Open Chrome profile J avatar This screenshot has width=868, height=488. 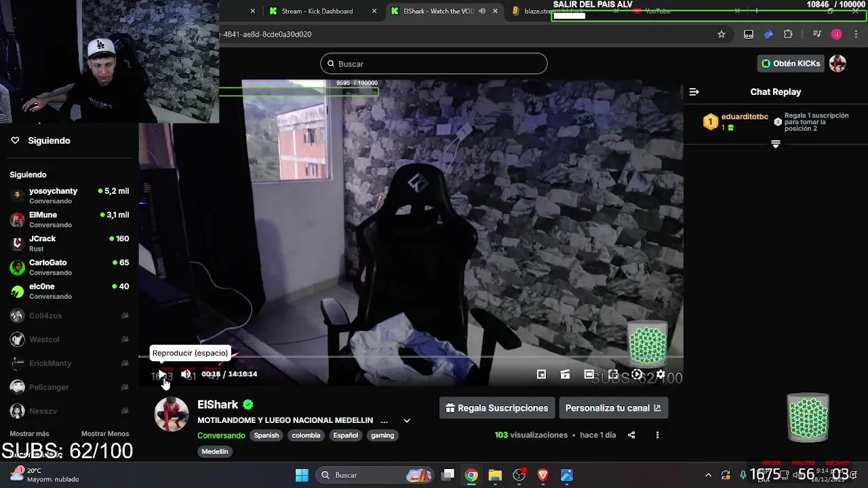(836, 34)
